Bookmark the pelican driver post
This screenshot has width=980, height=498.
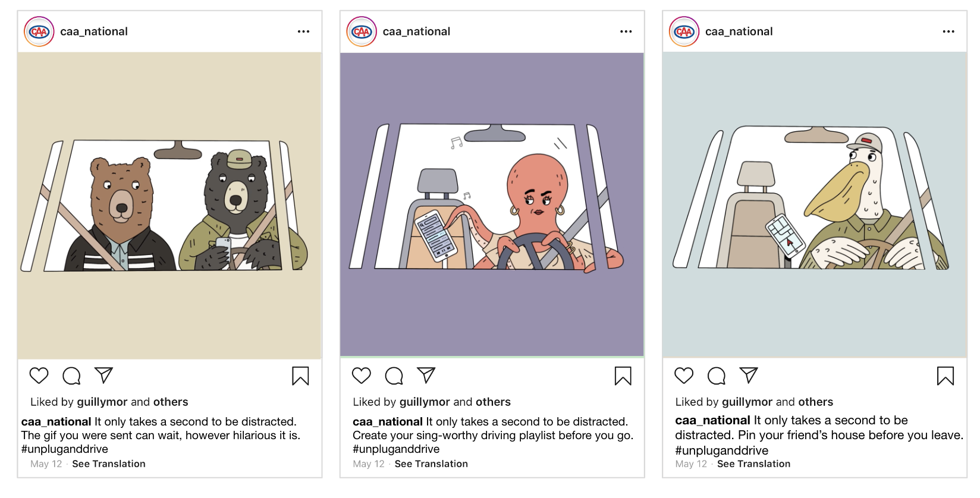[945, 376]
